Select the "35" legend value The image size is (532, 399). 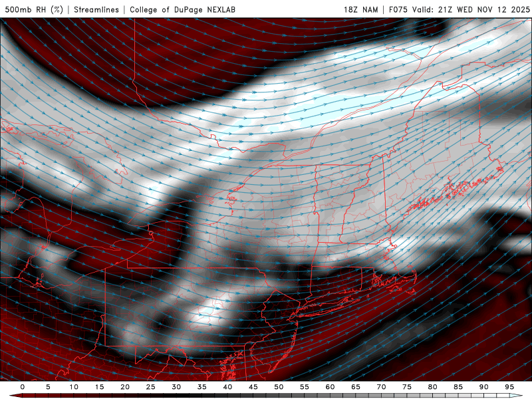202,387
